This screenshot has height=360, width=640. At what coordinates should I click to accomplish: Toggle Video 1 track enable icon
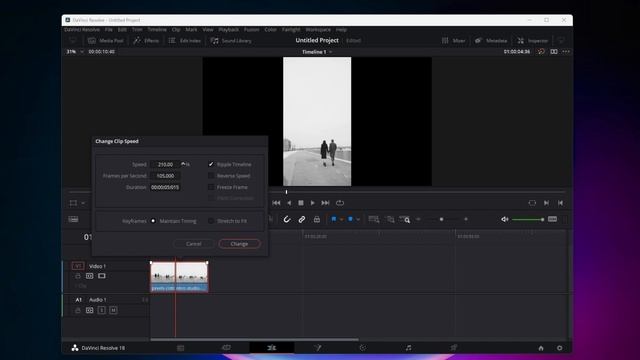(x=102, y=276)
